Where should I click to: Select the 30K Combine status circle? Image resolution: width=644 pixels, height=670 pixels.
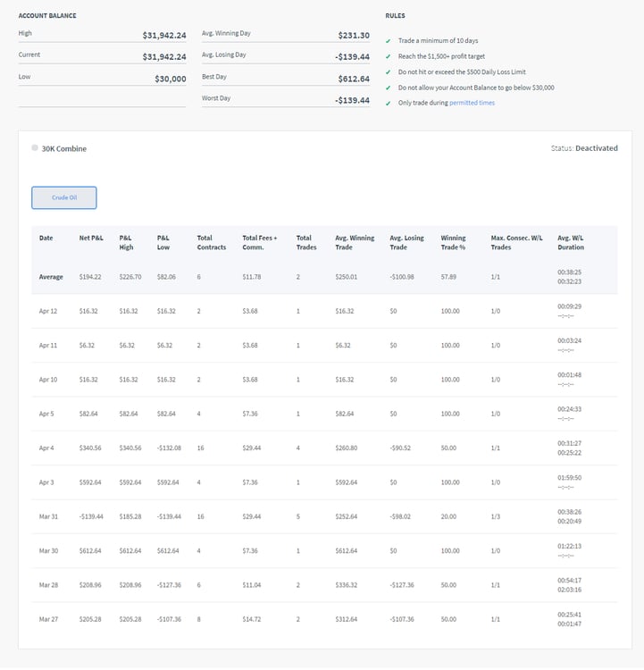(35, 147)
